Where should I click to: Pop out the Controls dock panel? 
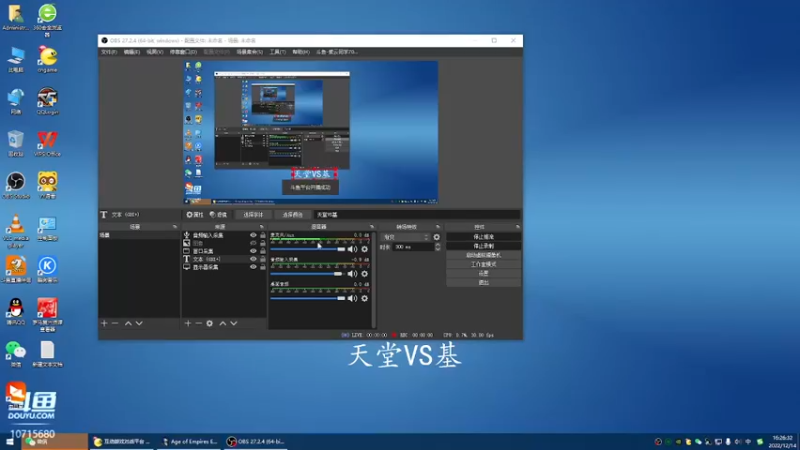click(517, 227)
